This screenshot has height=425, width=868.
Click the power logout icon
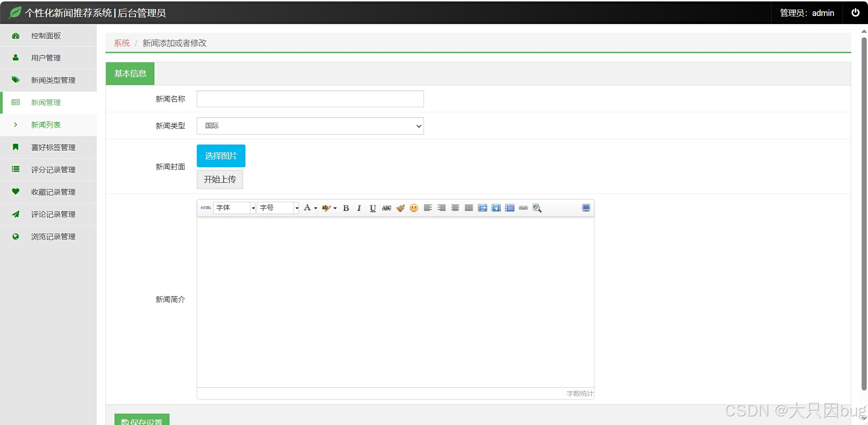[855, 13]
